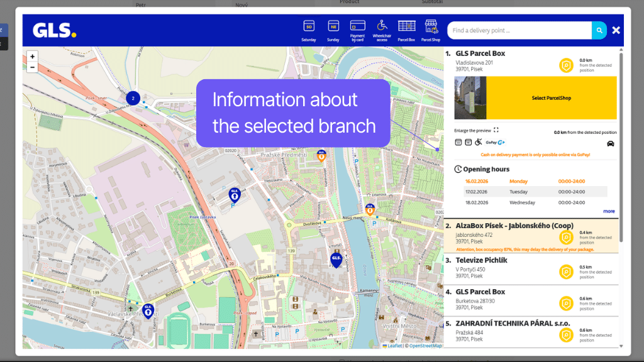This screenshot has width=644, height=362.
Task: Select GLS Parcel Box Vladislavova 201 heading
Action: 480,53
